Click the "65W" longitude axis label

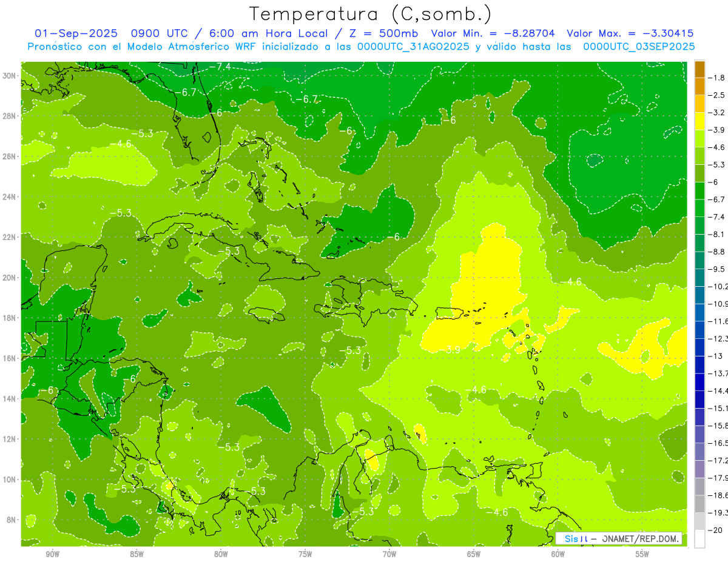coord(474,554)
